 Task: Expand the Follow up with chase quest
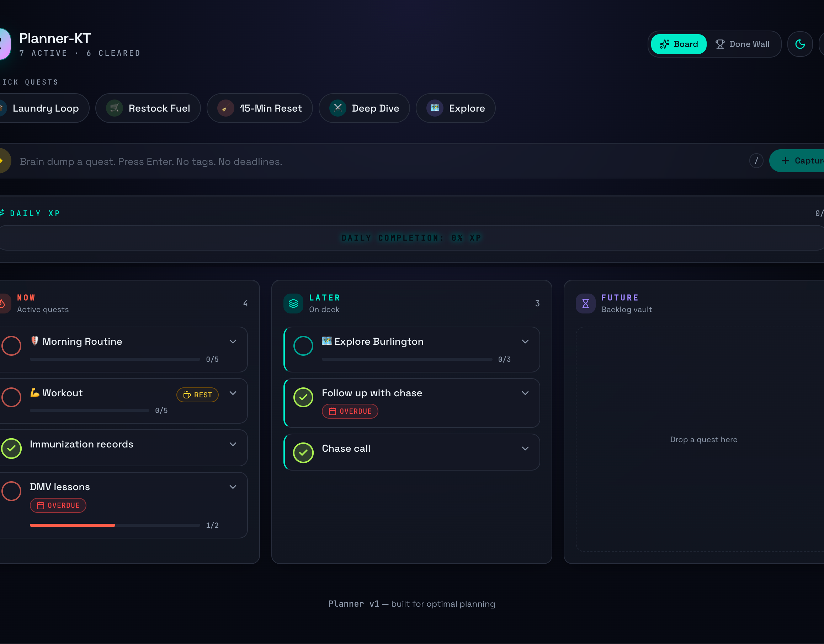(525, 393)
